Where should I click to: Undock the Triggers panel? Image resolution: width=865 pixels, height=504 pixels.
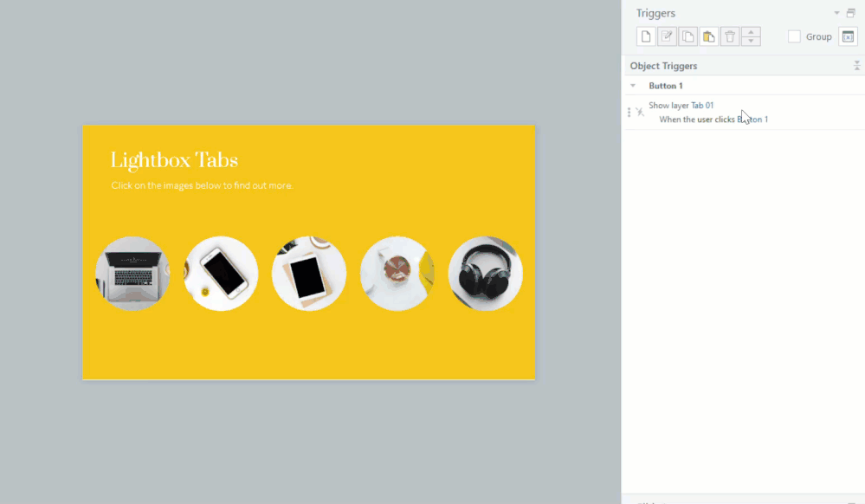tap(850, 13)
